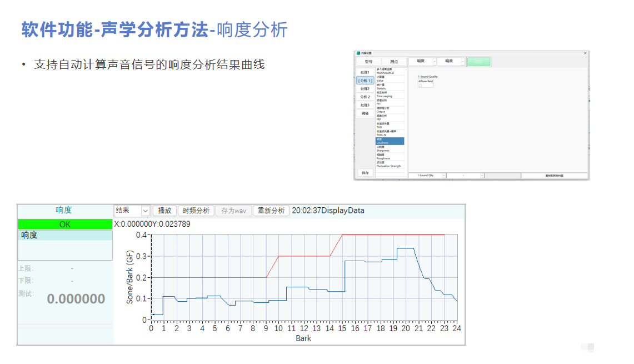Open the 结果 dropdown above the chart
The image size is (634, 364).
pyautogui.click(x=146, y=211)
